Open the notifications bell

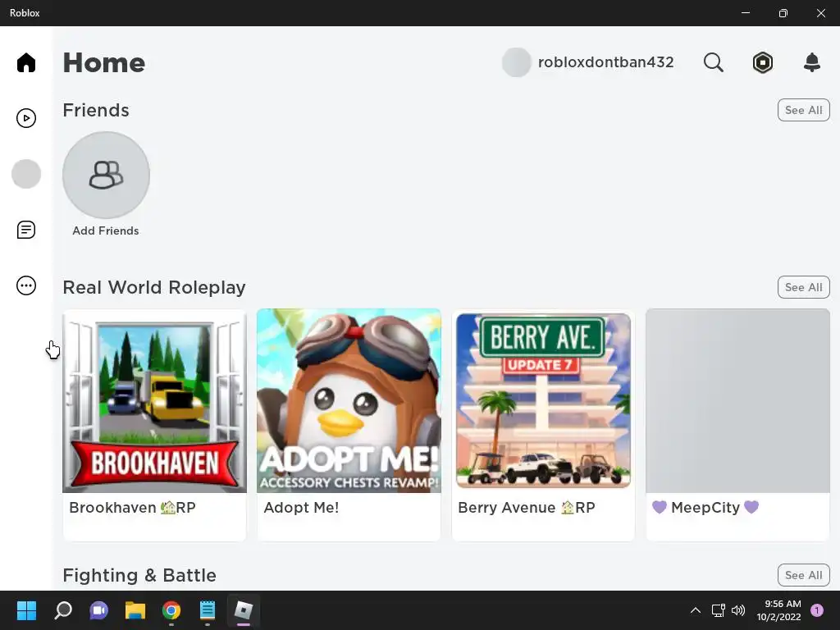(811, 62)
